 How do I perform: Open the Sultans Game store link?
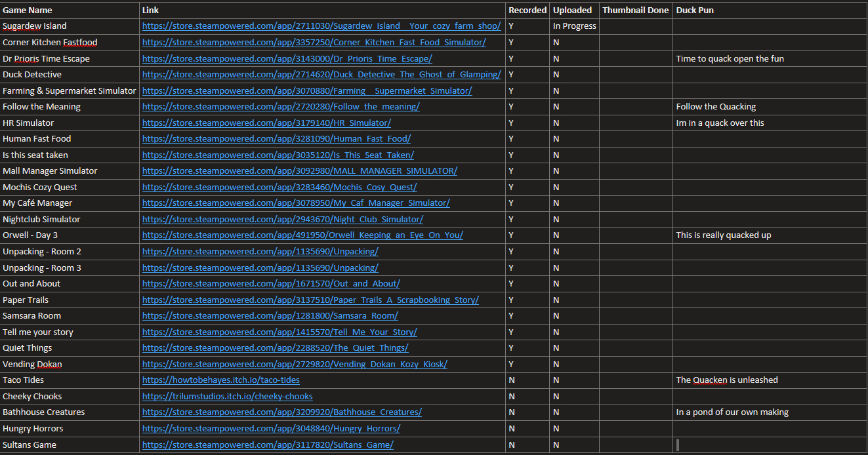268,445
